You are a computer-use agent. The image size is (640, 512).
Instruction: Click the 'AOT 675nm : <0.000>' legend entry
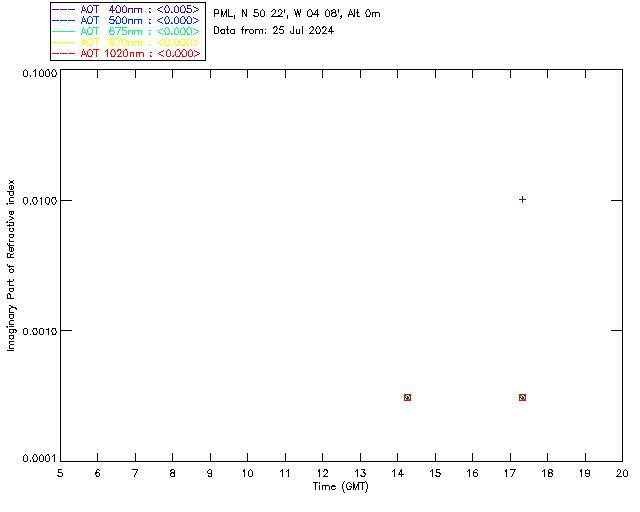coord(126,31)
